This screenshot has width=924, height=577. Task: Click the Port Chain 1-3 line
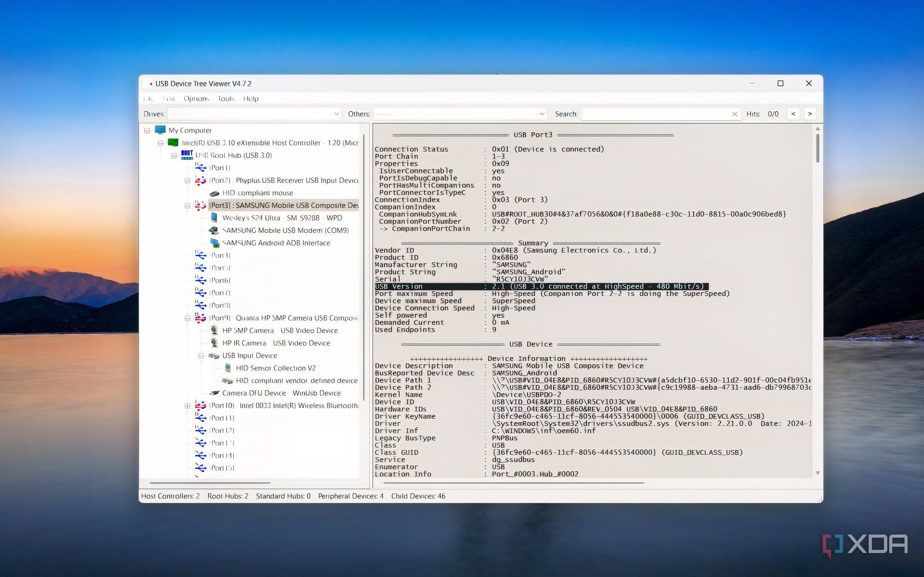click(x=440, y=156)
